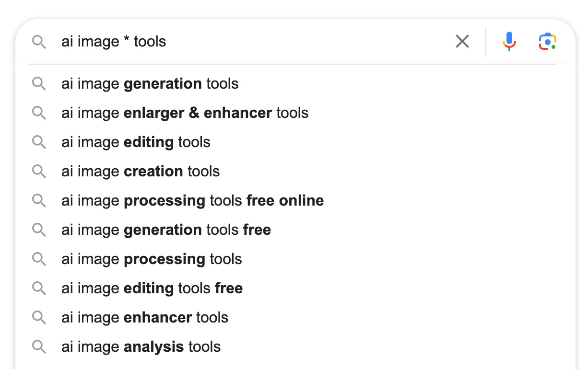588x369 pixels.
Task: Click the magnifier icon beside 'ai image generation tools'
Action: pos(39,84)
